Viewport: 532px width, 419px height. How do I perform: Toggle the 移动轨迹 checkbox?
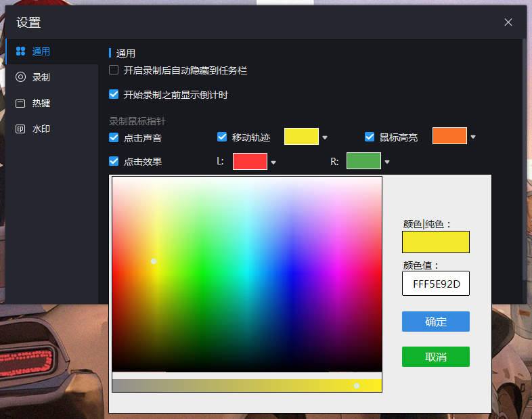click(222, 137)
